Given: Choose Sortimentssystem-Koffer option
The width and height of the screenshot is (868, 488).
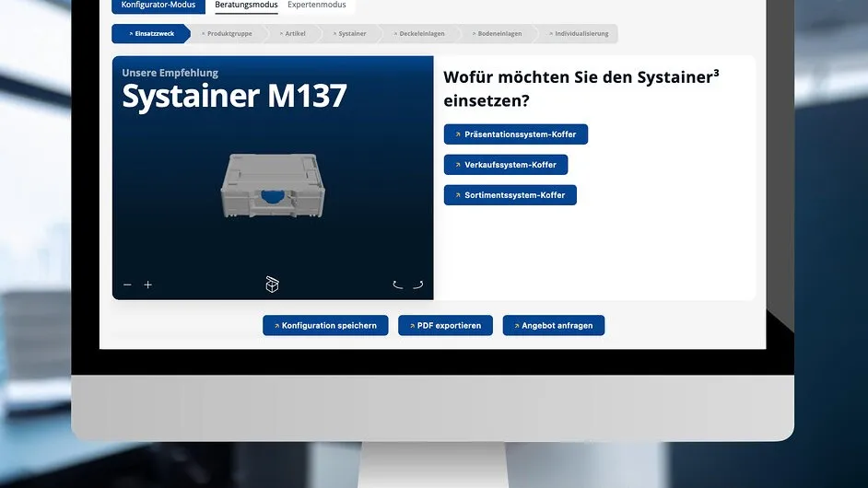Looking at the screenshot, I should coord(510,195).
